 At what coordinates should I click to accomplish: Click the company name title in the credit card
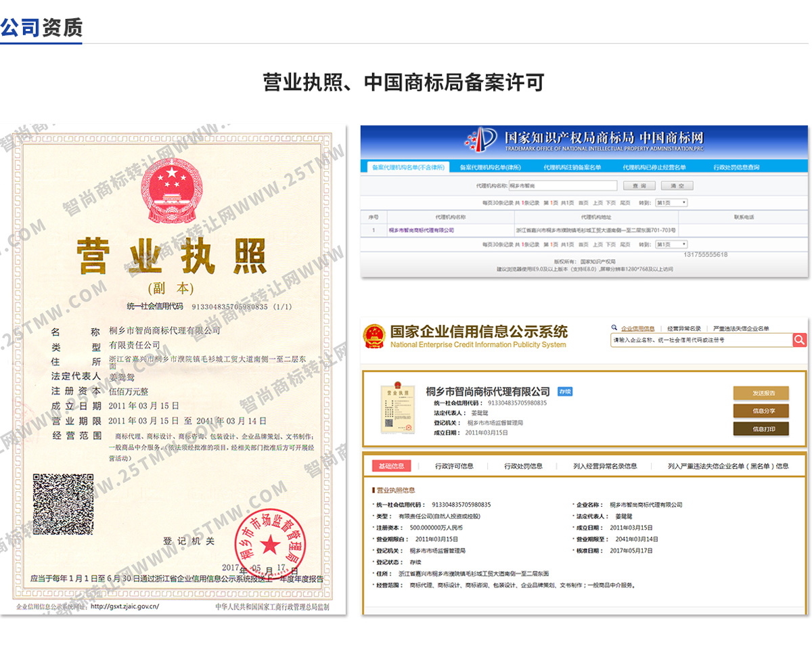pyautogui.click(x=488, y=392)
